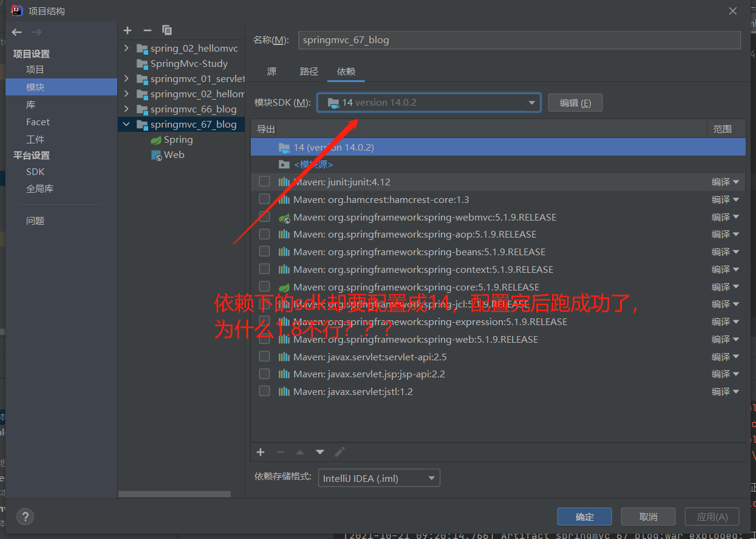Toggle export checkbox for jstl:1.2
This screenshot has width=756, height=539.
(x=264, y=391)
